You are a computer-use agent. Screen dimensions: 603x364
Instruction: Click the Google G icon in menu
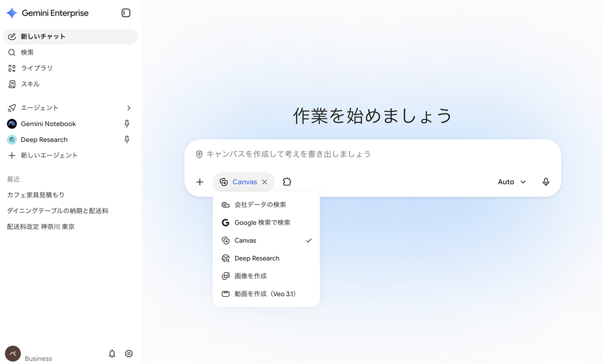(226, 223)
